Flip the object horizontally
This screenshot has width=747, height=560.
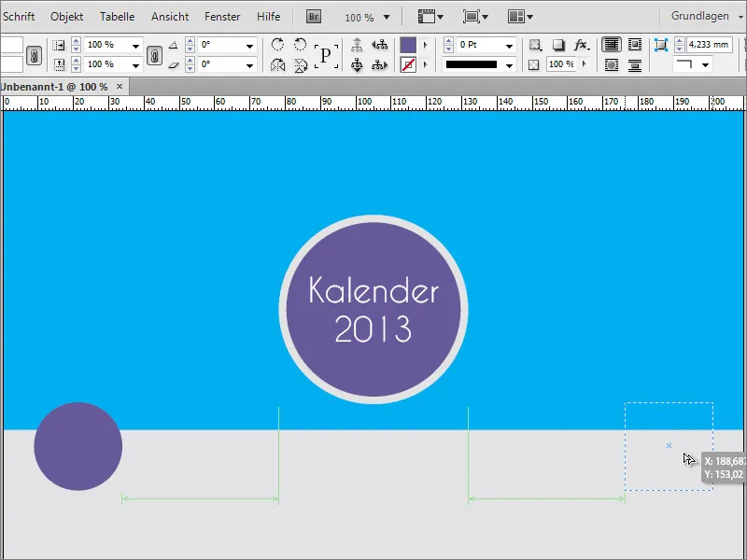pos(277,64)
